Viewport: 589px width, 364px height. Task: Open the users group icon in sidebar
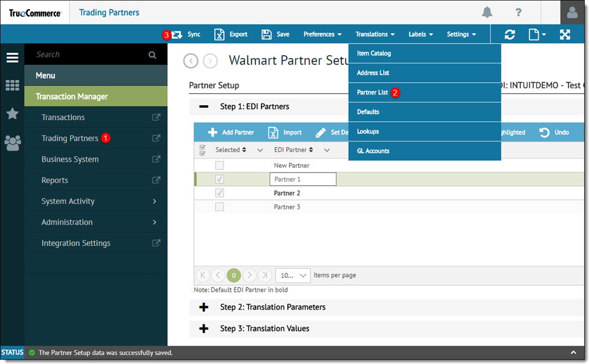click(12, 142)
